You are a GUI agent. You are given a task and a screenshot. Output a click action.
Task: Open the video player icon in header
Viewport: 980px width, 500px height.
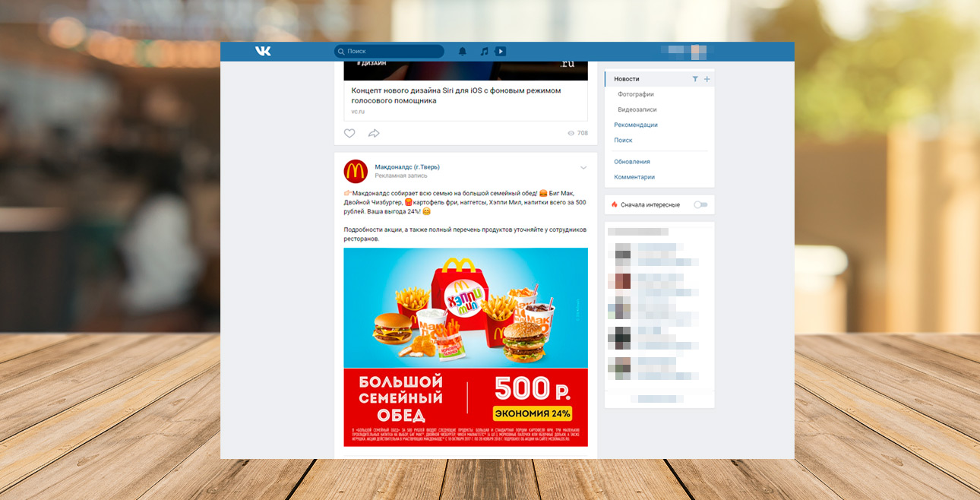point(500,52)
